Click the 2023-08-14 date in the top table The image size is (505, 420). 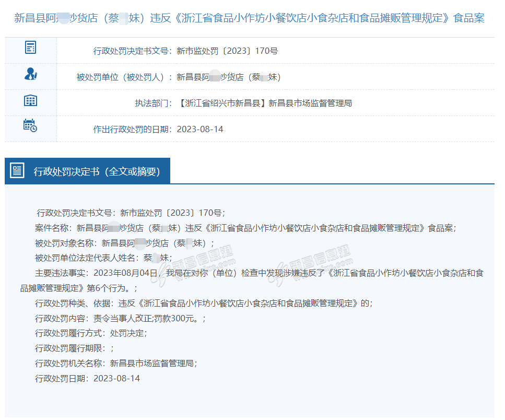click(x=200, y=129)
